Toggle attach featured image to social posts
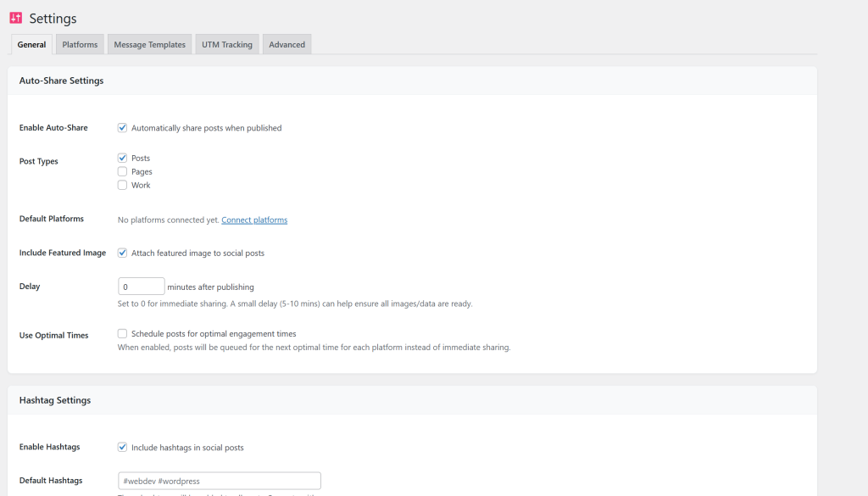 click(123, 253)
